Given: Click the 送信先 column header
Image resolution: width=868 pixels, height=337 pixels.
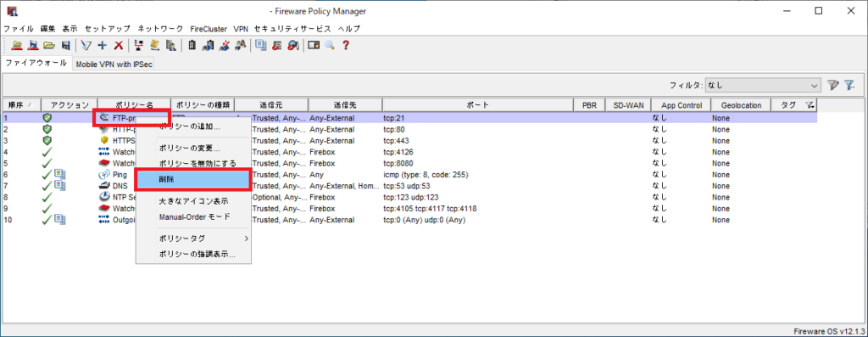Looking at the screenshot, I should 345,105.
